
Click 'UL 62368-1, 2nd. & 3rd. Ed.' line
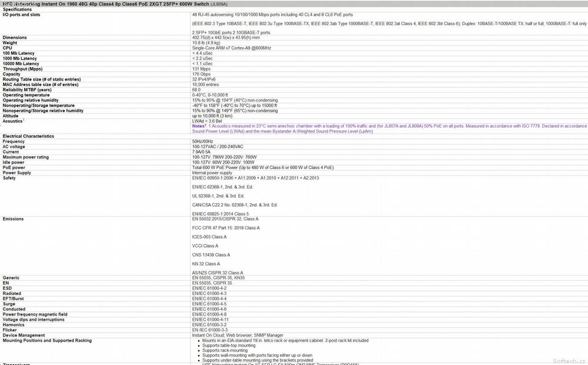pyautogui.click(x=218, y=196)
